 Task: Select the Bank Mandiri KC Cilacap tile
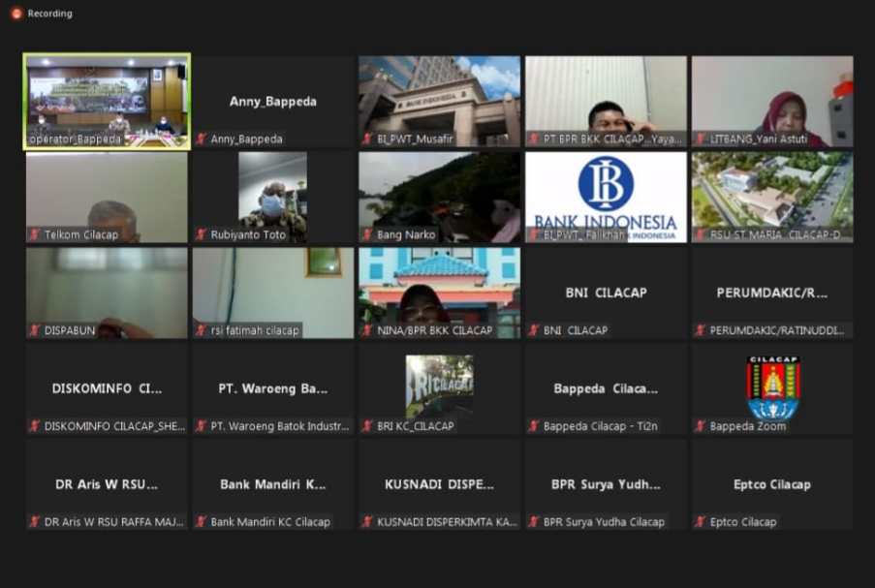pos(272,484)
